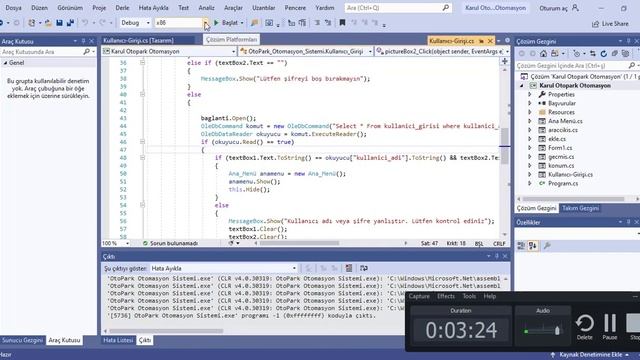This screenshot has width=640, height=360.
Task: Click the Open file folder toolbar icon
Action: pyautogui.click(x=48, y=23)
